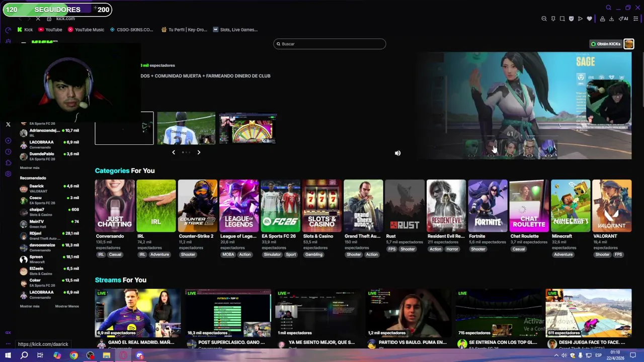The width and height of the screenshot is (644, 362).
Task: Expand Recomendado list with Mostrar más
Action: coord(30,306)
